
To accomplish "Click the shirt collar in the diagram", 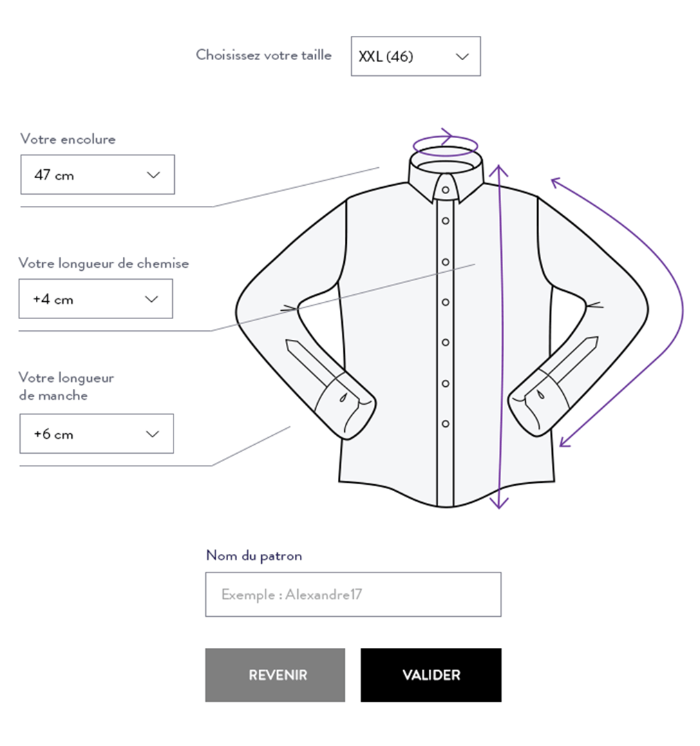I will tap(446, 176).
